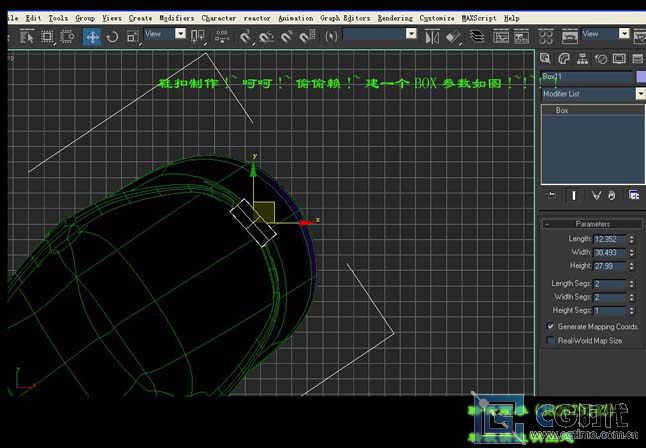This screenshot has height=448, width=646.
Task: Enable Real-World Map Size checkbox
Action: pyautogui.click(x=551, y=341)
